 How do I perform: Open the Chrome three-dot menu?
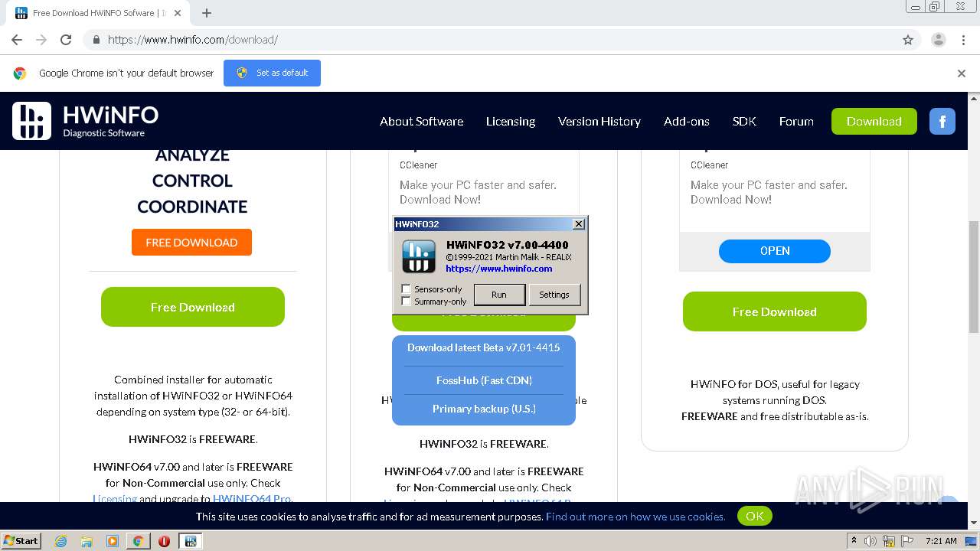(963, 40)
